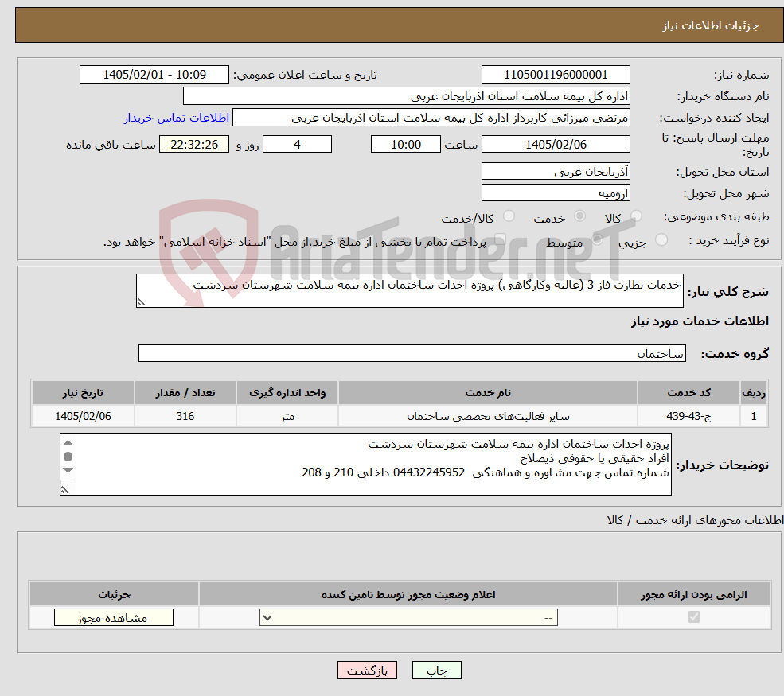784x696 pixels.
Task: Open the اعلام وضعیت مجوز dropdown
Action: (408, 617)
